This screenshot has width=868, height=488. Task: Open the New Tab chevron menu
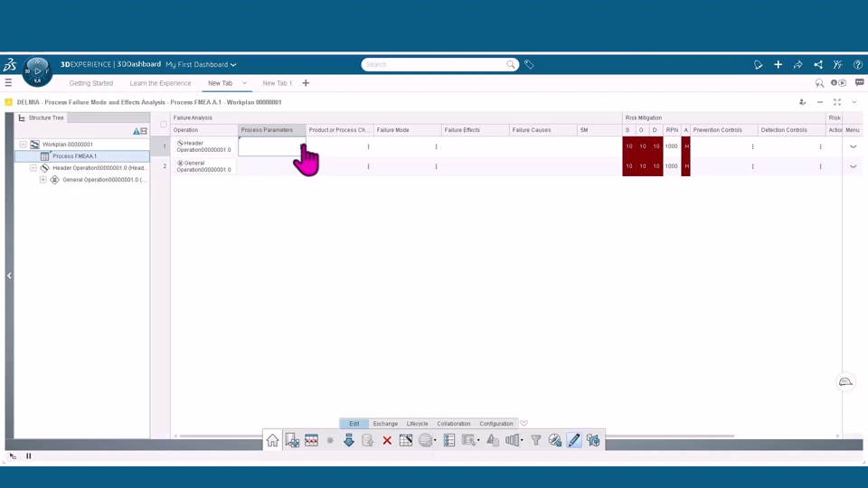point(244,83)
